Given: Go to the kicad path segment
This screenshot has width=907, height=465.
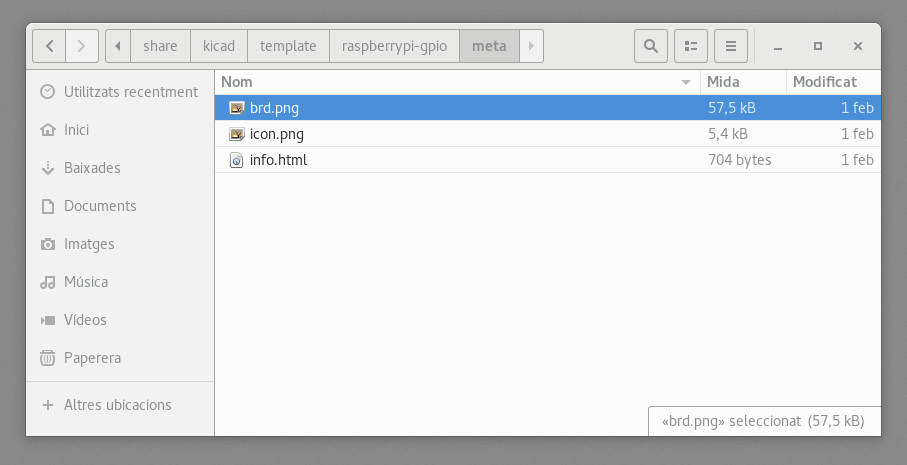Looking at the screenshot, I should [x=219, y=46].
